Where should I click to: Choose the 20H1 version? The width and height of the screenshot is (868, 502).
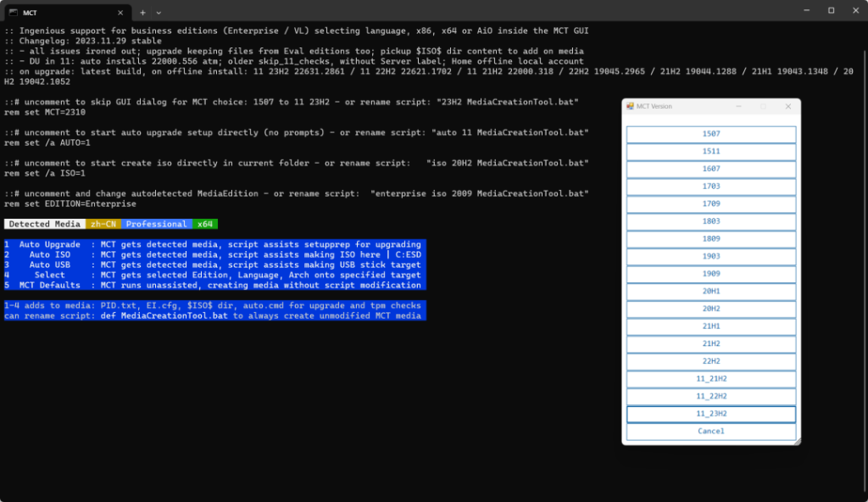click(711, 292)
